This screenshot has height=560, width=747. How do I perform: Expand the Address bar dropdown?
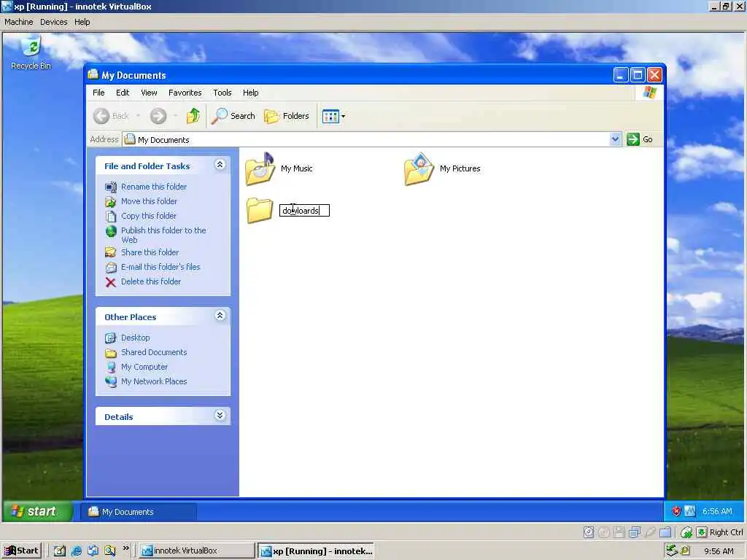pyautogui.click(x=615, y=139)
